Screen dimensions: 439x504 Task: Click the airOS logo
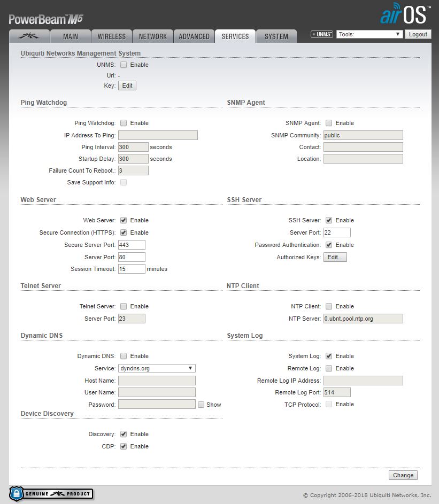pos(404,15)
